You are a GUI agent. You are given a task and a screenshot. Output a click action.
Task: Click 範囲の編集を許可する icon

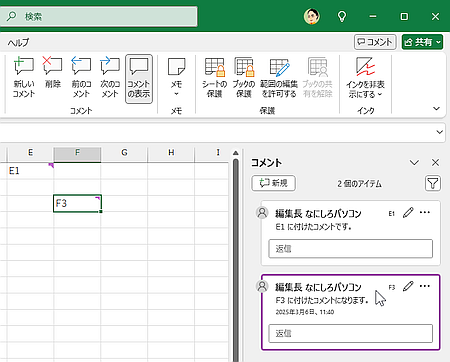[279, 77]
